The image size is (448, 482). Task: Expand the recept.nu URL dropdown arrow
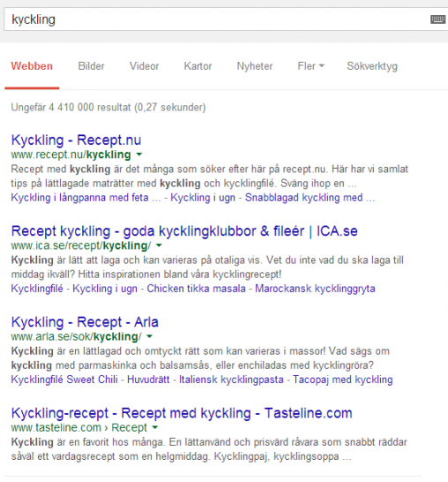139,154
